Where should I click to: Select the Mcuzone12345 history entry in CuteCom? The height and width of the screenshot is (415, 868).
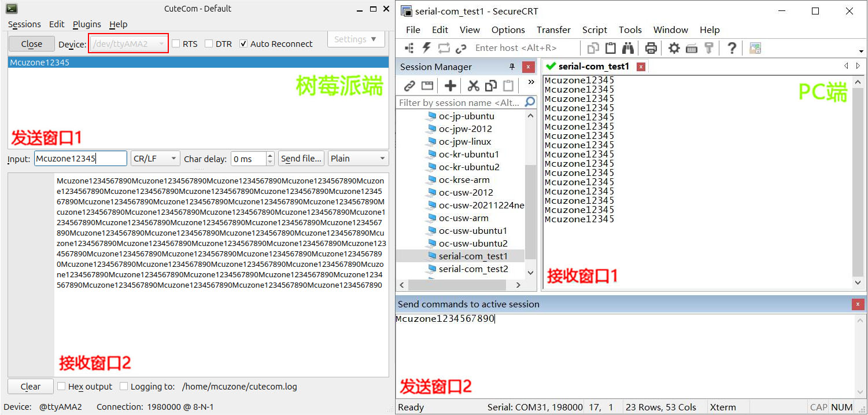point(198,63)
